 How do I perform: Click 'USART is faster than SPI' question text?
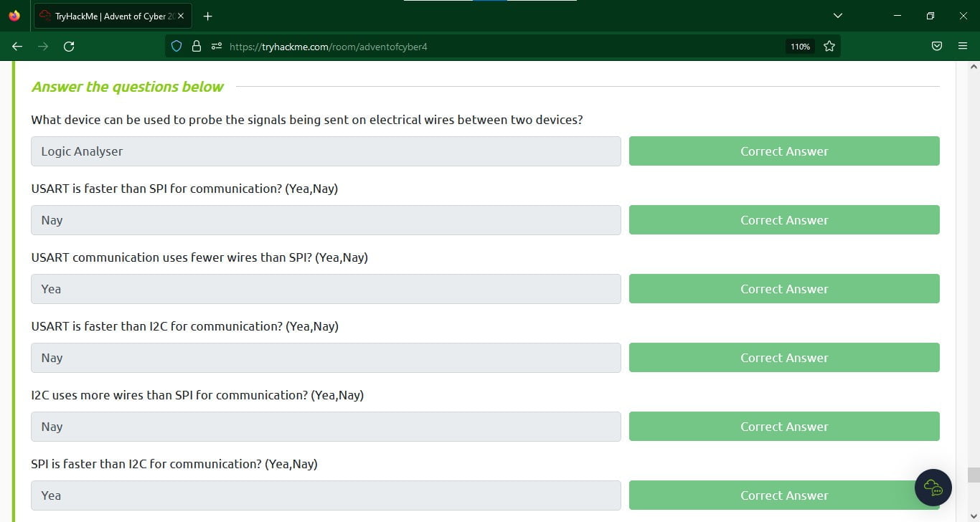coord(184,189)
